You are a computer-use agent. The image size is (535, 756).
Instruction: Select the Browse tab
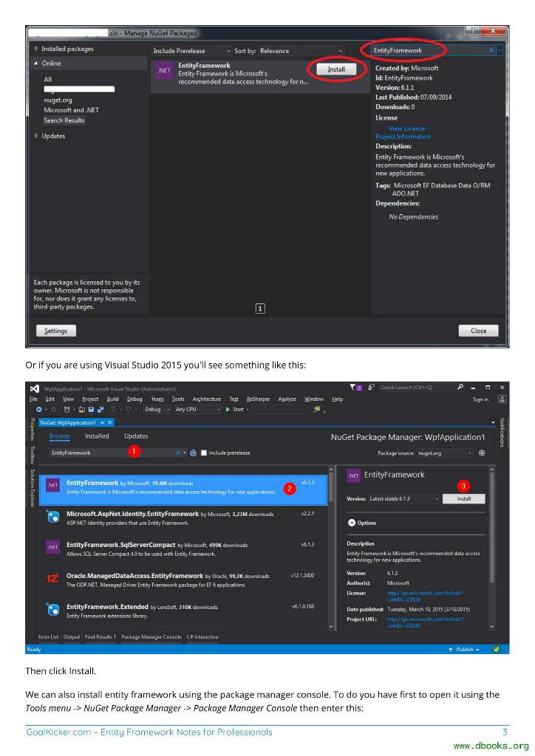(59, 436)
